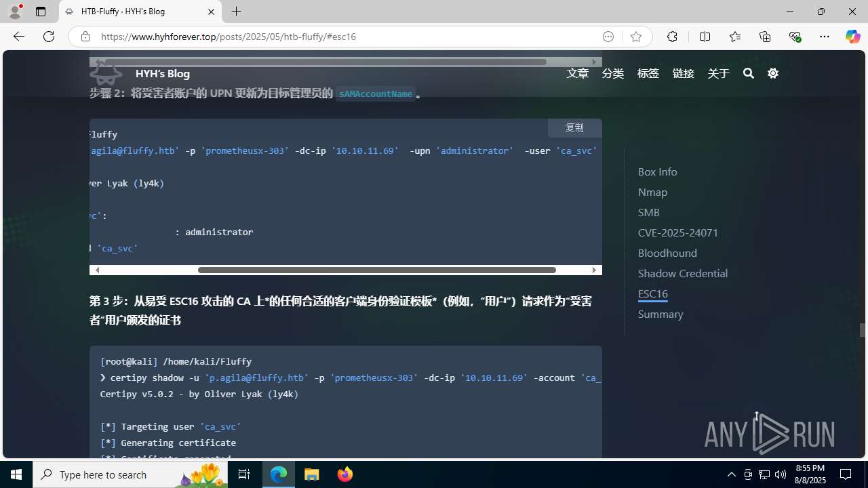Close the HTB-Fluffy tab
This screenshot has width=868, height=488.
tap(211, 12)
